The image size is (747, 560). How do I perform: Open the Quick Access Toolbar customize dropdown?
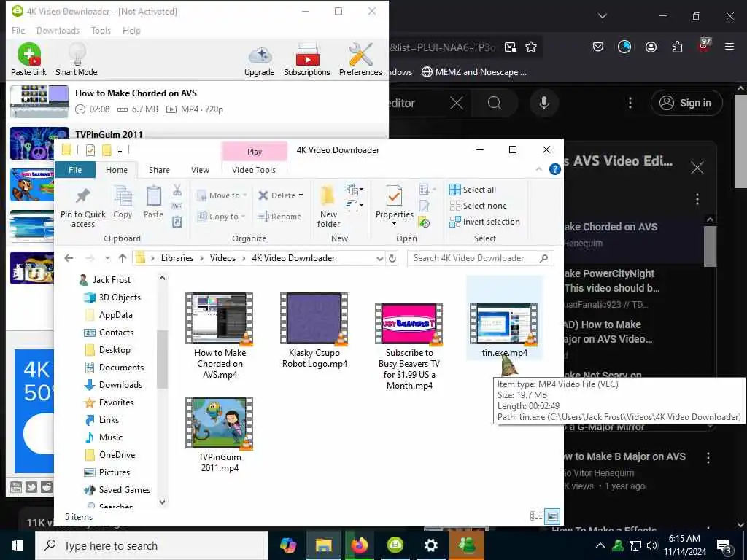click(x=120, y=150)
